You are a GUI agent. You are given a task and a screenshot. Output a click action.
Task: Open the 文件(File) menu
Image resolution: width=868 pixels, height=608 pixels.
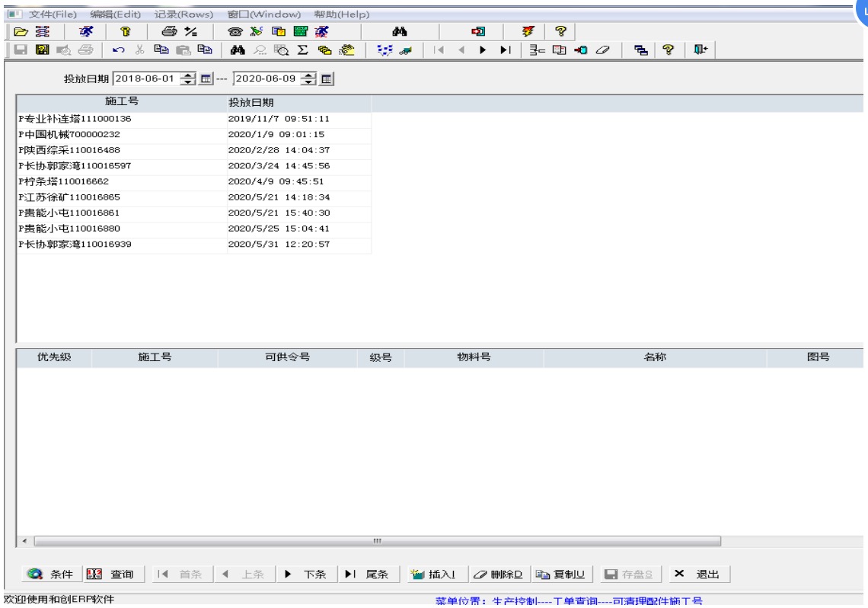click(53, 14)
